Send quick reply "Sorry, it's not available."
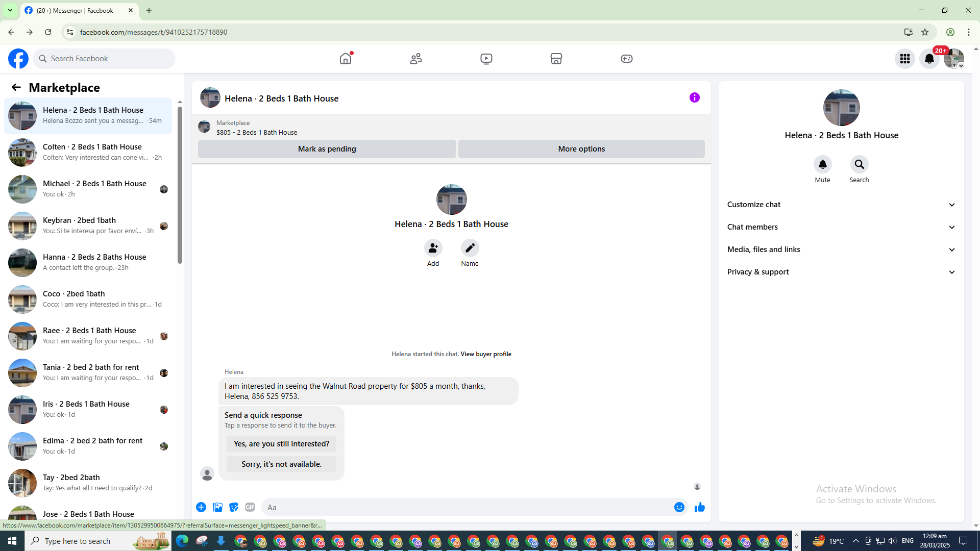The width and height of the screenshot is (980, 551). [x=282, y=464]
